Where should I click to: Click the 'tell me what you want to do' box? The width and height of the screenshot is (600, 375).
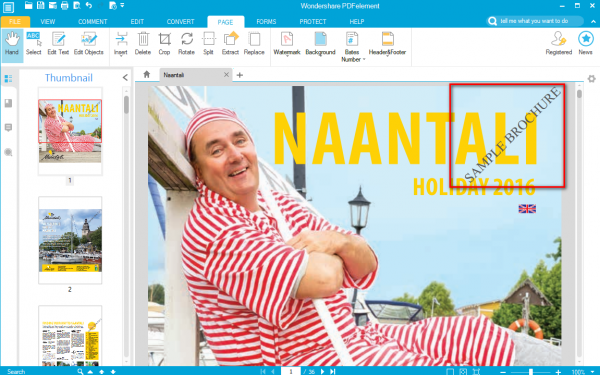[x=535, y=21]
